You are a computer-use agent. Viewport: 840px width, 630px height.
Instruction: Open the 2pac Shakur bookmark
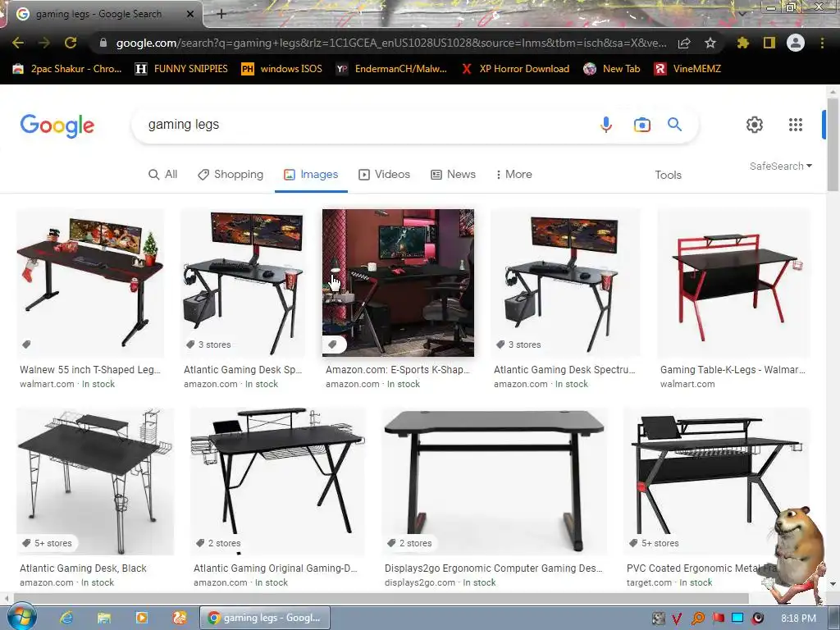[x=67, y=69]
